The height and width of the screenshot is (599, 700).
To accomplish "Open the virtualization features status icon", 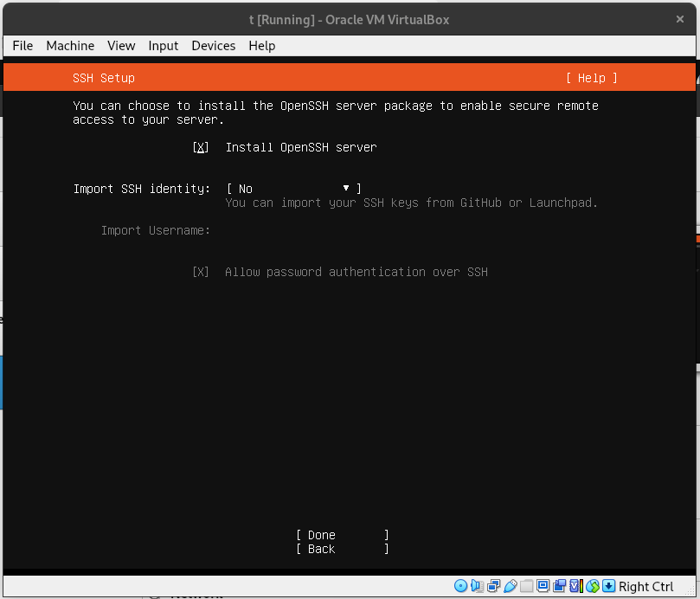I will pos(575,587).
